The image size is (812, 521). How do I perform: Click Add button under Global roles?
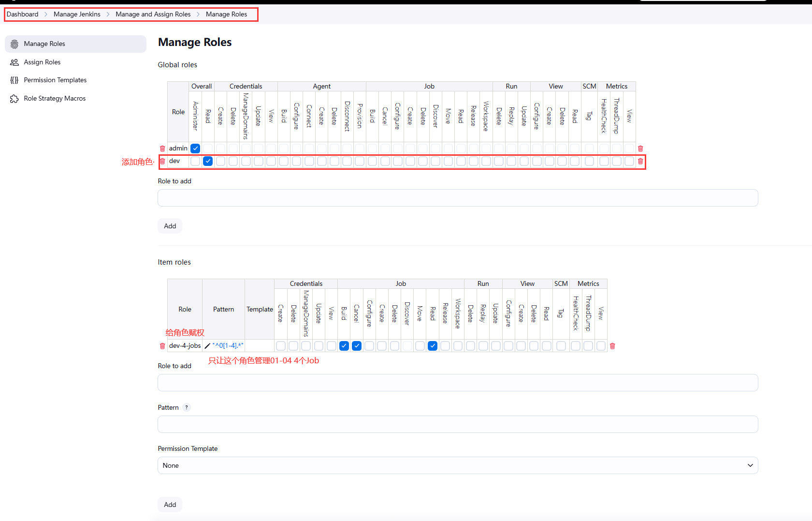[170, 226]
